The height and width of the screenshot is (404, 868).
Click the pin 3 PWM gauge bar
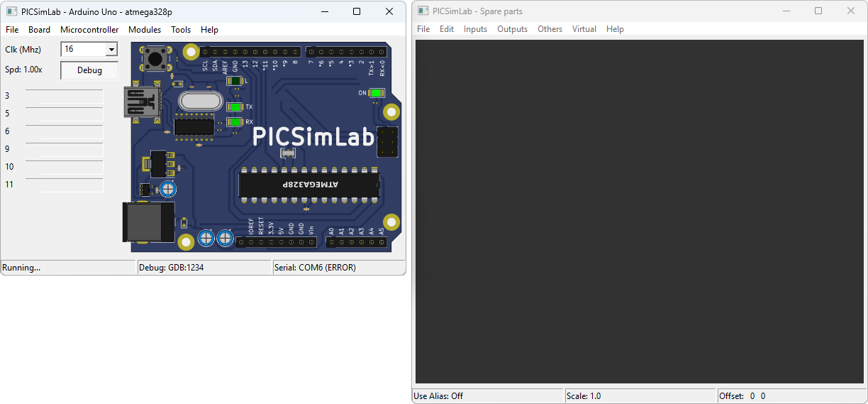(x=65, y=97)
